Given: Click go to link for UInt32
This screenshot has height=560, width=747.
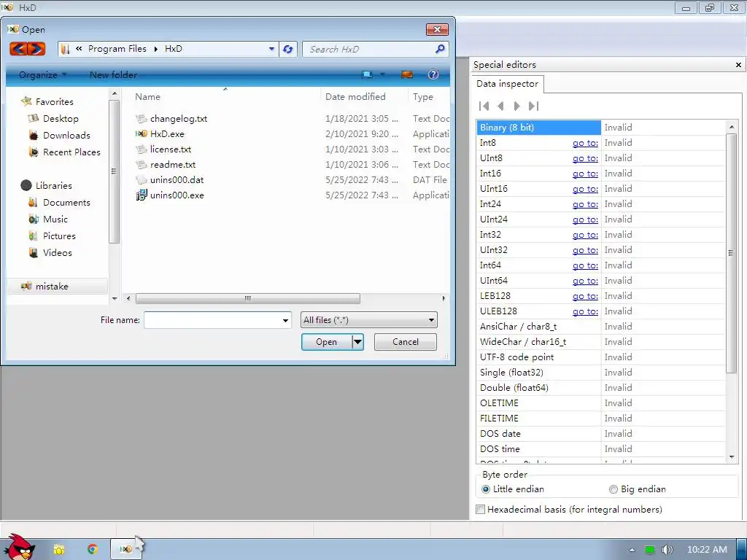Looking at the screenshot, I should tap(585, 250).
